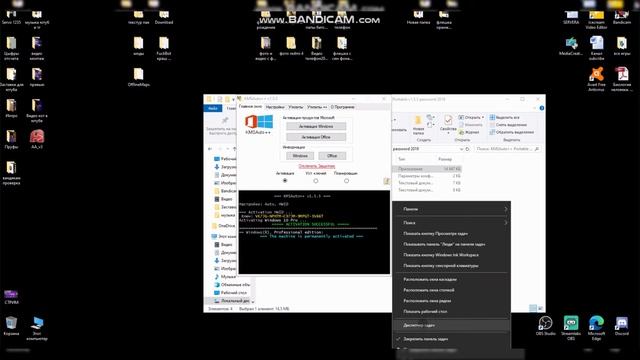Select Музыка in Explorer navigation pane

tap(225, 277)
